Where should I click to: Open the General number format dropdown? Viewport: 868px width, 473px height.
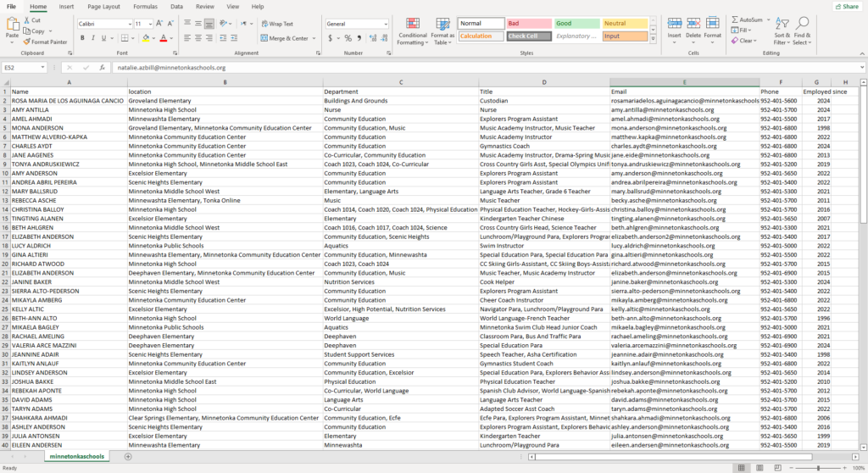386,24
